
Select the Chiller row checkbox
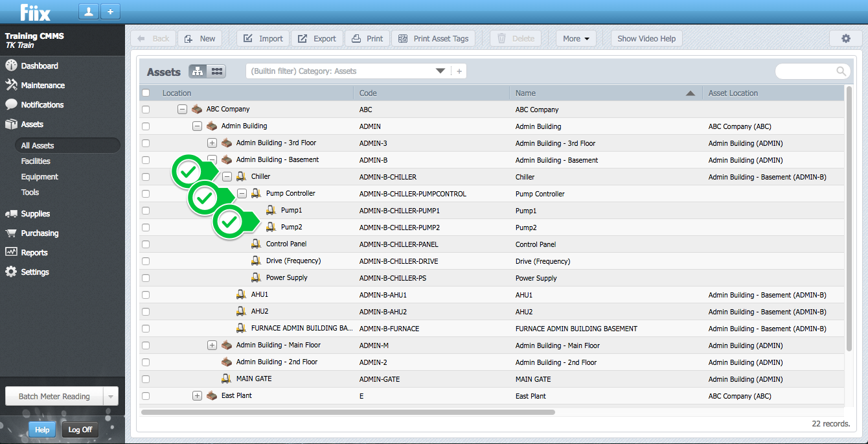pyautogui.click(x=146, y=177)
